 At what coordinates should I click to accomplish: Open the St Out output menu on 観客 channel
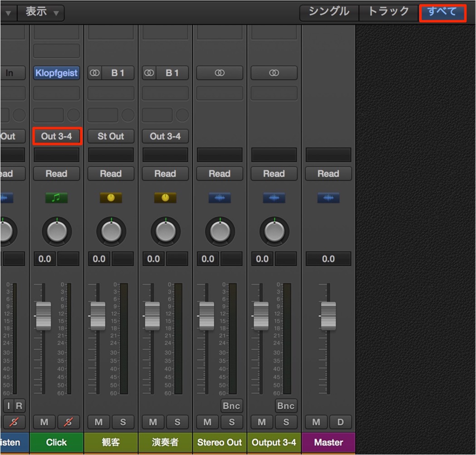[x=111, y=136]
